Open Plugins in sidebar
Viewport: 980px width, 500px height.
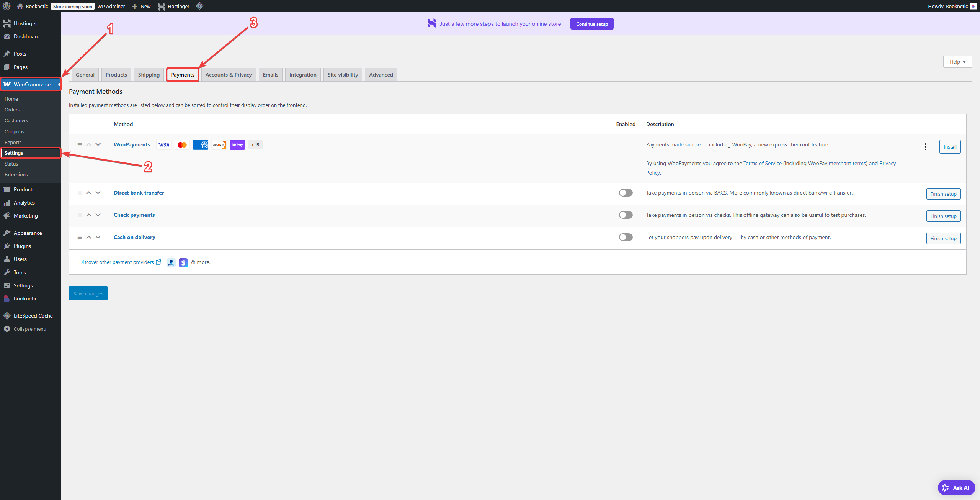pos(31,246)
